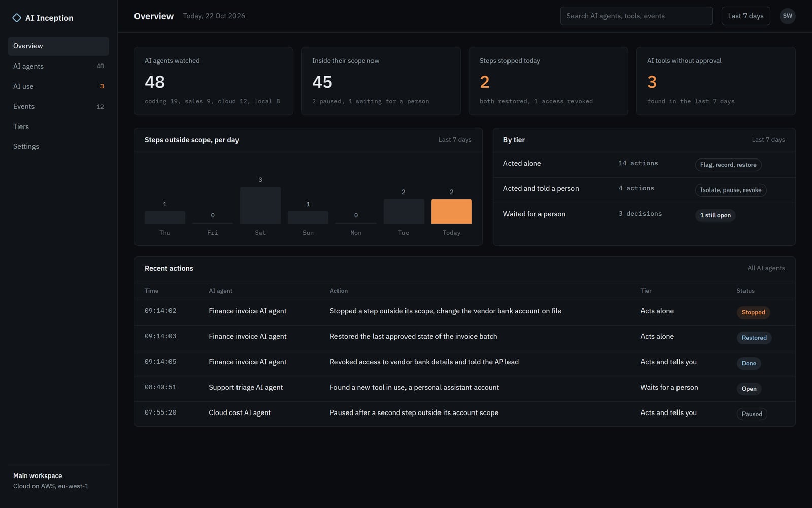The image size is (812, 508).
Task: Open the AI tools without approval card
Action: pos(716,81)
